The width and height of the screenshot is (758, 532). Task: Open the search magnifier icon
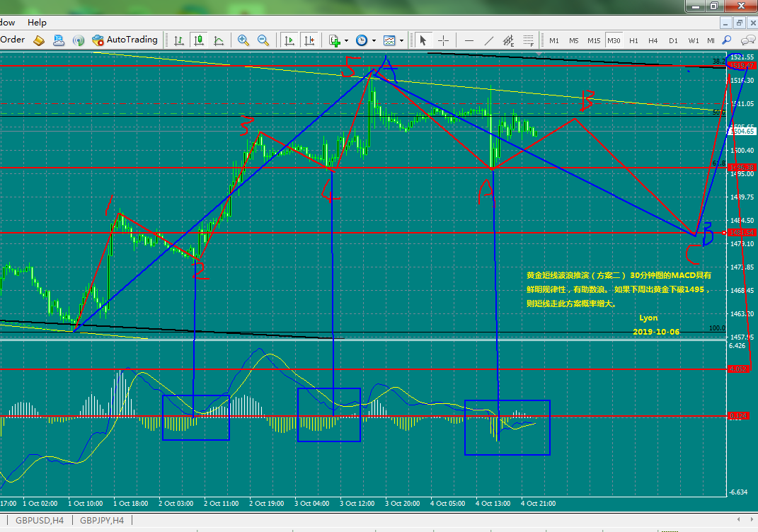tap(727, 40)
